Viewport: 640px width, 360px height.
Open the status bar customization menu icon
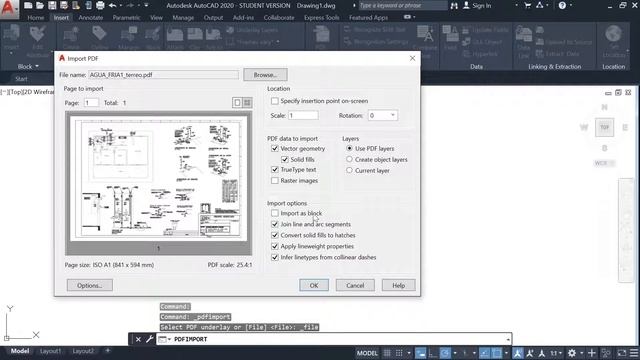(634, 353)
